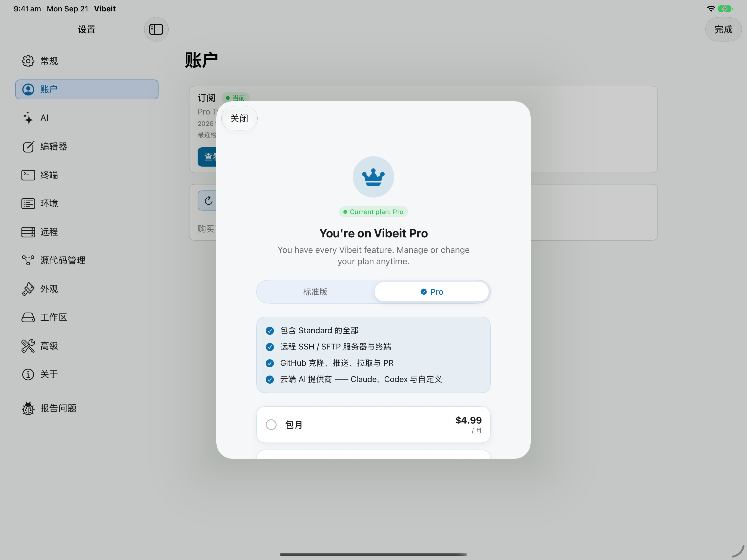The height and width of the screenshot is (560, 747).
Task: Click the Remote (远程) server icon
Action: pyautogui.click(x=28, y=232)
